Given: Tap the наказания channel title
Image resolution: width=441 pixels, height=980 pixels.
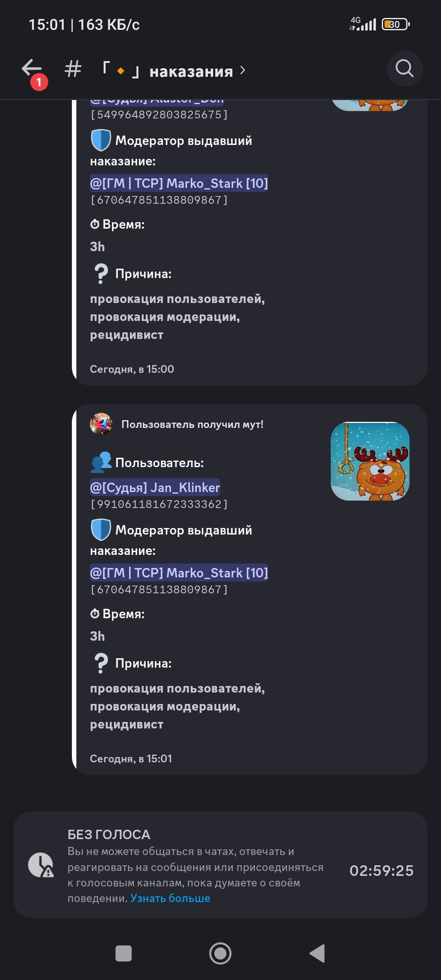Looking at the screenshot, I should pos(191,71).
